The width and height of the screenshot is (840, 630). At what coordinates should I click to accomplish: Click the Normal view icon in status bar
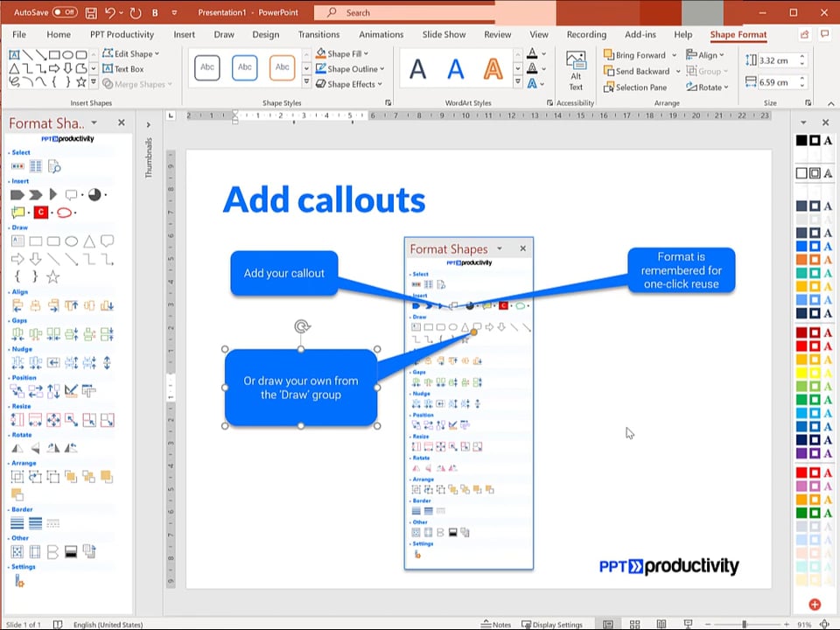tap(607, 625)
